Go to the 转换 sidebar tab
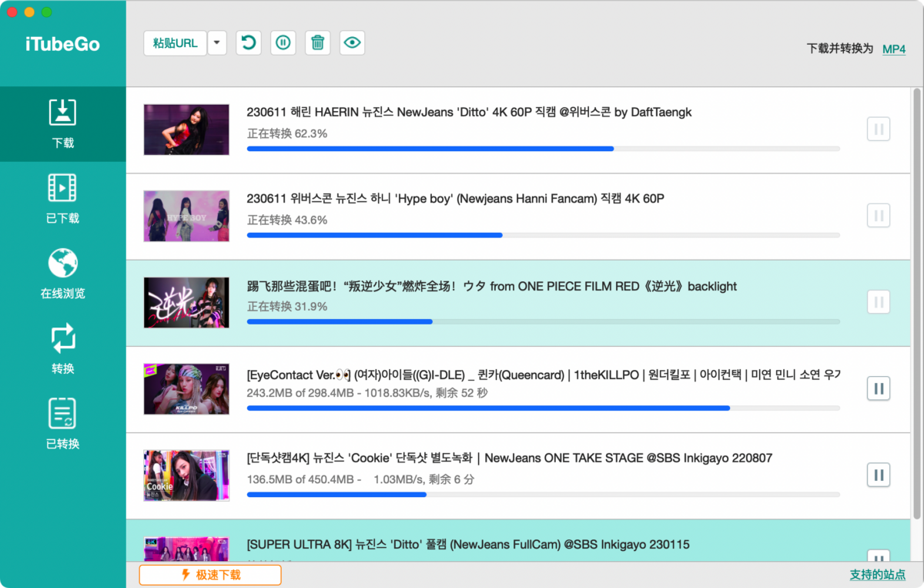Screen dimensions: 924x588 coord(63,350)
